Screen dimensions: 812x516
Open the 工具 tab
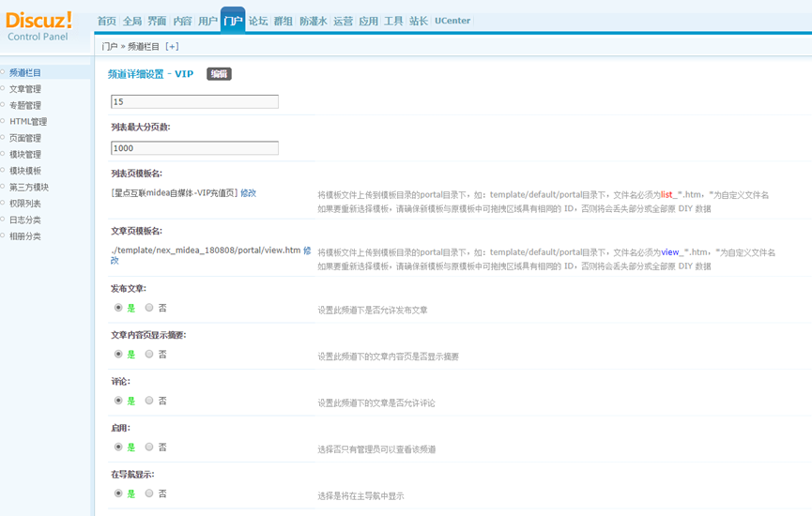tap(393, 21)
